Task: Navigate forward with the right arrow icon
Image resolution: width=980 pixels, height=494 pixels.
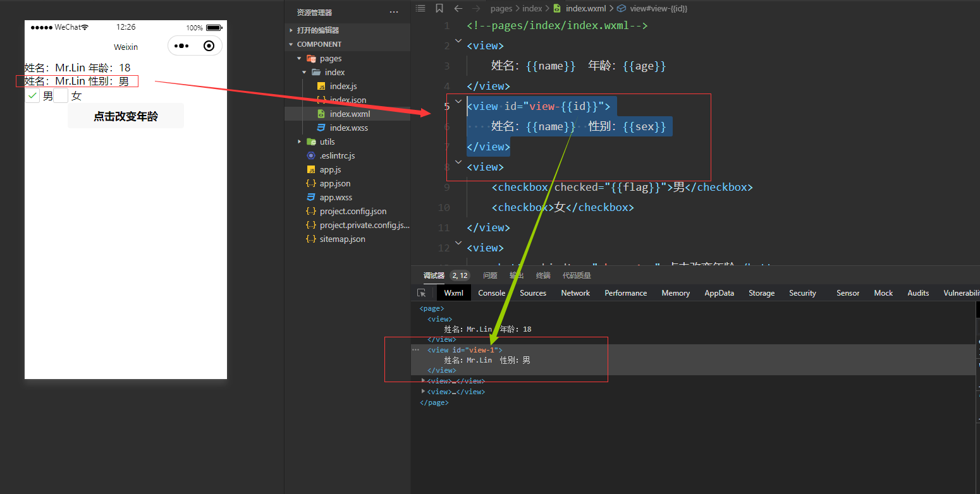Action: 477,8
